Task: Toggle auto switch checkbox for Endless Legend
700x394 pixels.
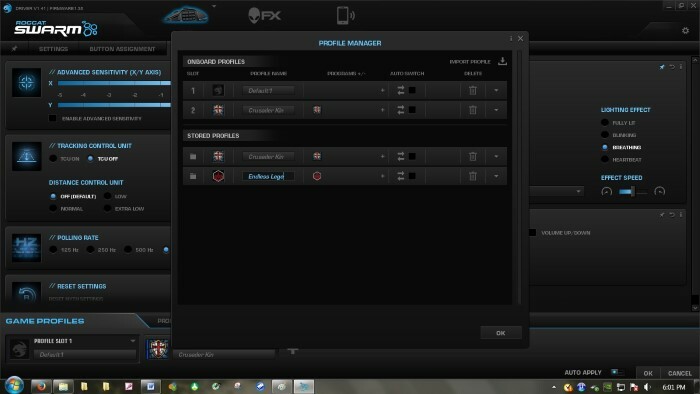Action: [412, 176]
